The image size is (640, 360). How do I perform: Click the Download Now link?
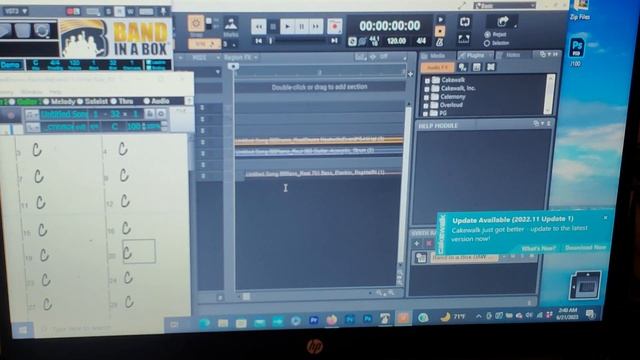pyautogui.click(x=585, y=248)
